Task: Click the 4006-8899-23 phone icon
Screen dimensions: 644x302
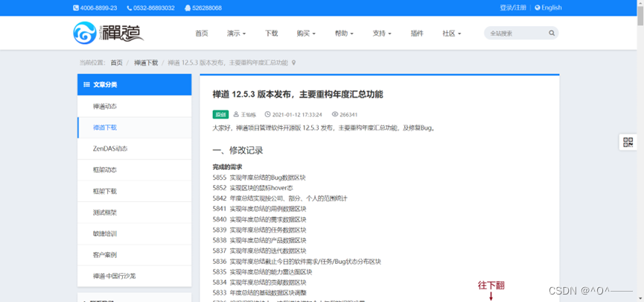Action: (x=76, y=7)
